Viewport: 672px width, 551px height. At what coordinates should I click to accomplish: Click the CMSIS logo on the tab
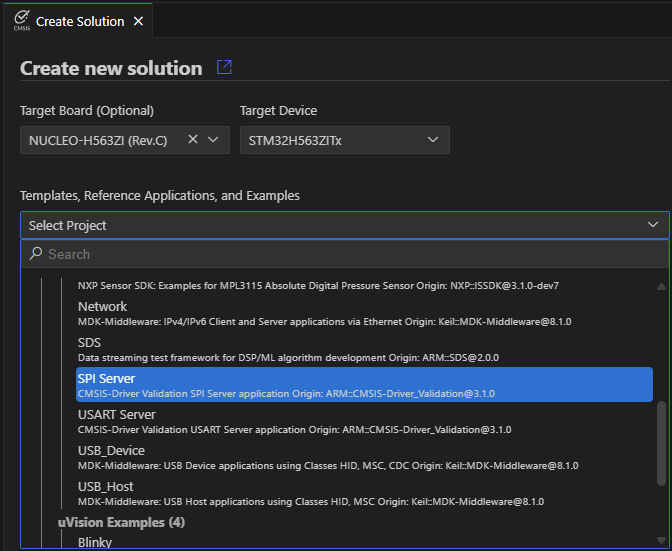pyautogui.click(x=21, y=21)
